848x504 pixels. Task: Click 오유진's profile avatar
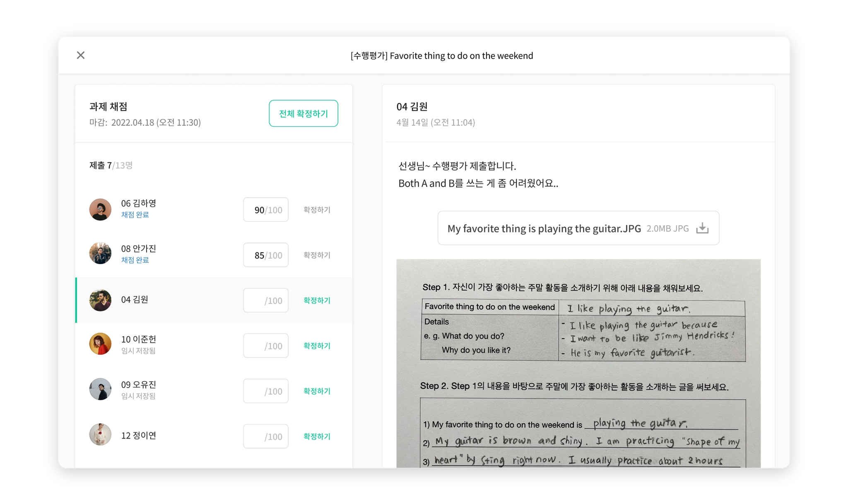click(100, 389)
